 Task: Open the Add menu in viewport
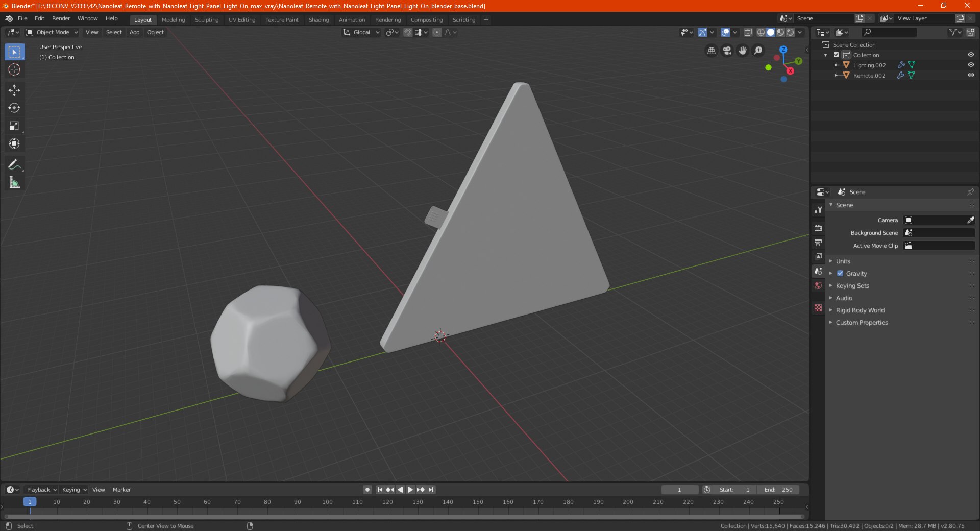134,32
